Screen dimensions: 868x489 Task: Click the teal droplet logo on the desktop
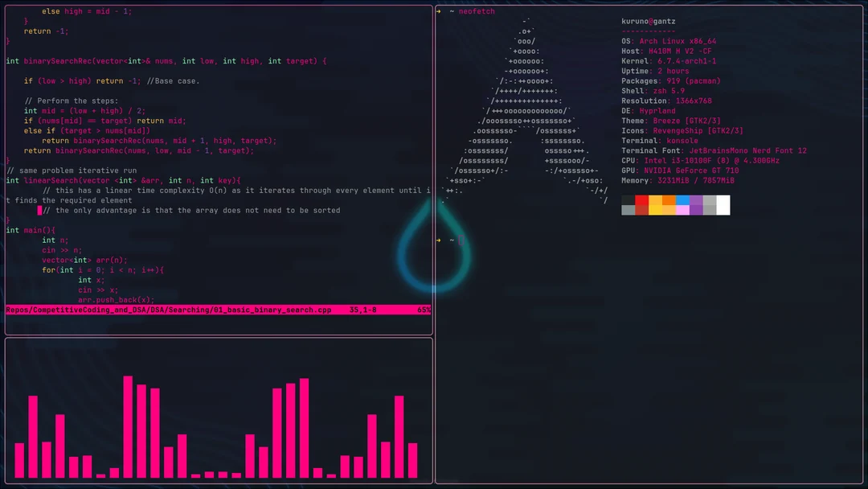pos(432,253)
